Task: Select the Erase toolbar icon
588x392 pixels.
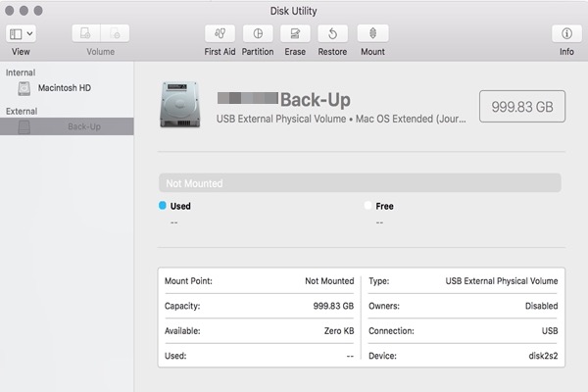Action: pos(295,33)
